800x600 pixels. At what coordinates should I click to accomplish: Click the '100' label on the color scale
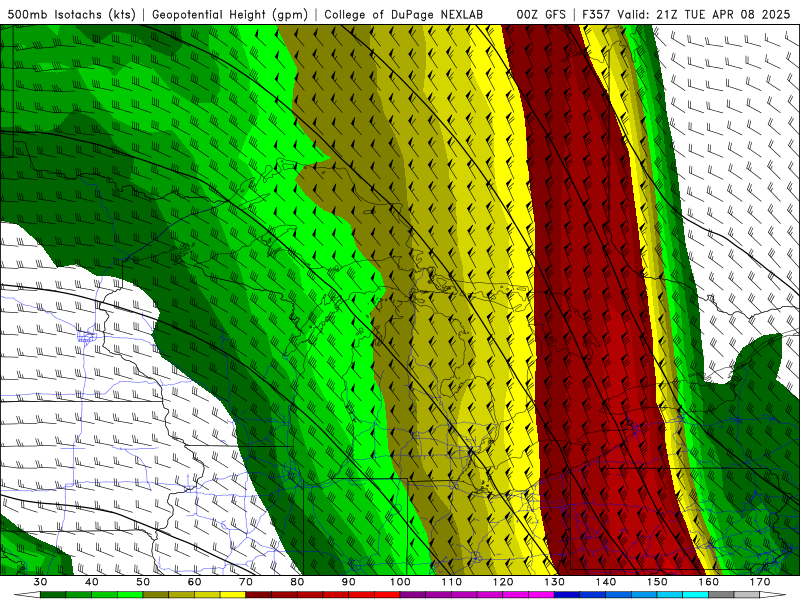[x=400, y=582]
